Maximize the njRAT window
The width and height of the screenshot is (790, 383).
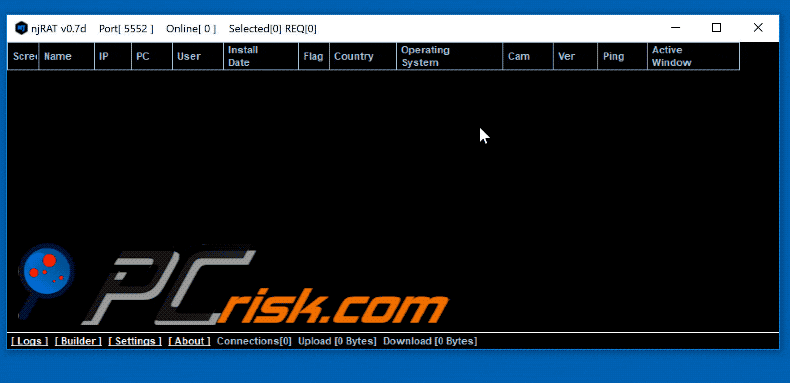pyautogui.click(x=716, y=28)
